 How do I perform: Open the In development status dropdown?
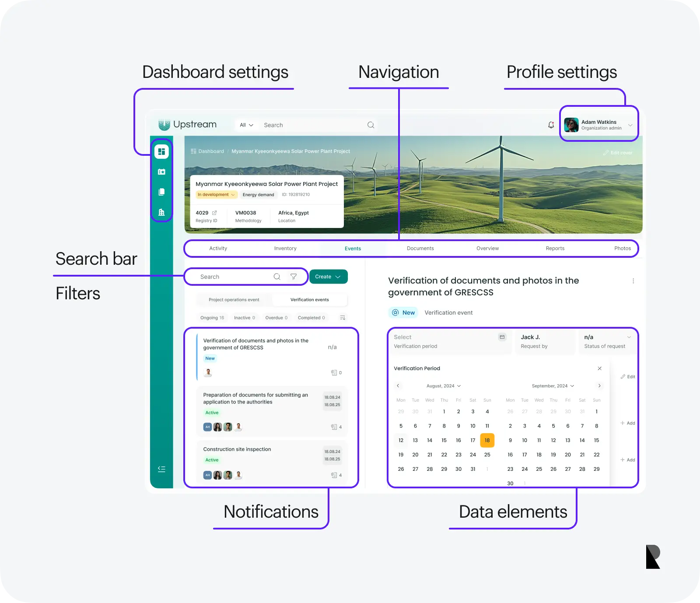pyautogui.click(x=217, y=195)
